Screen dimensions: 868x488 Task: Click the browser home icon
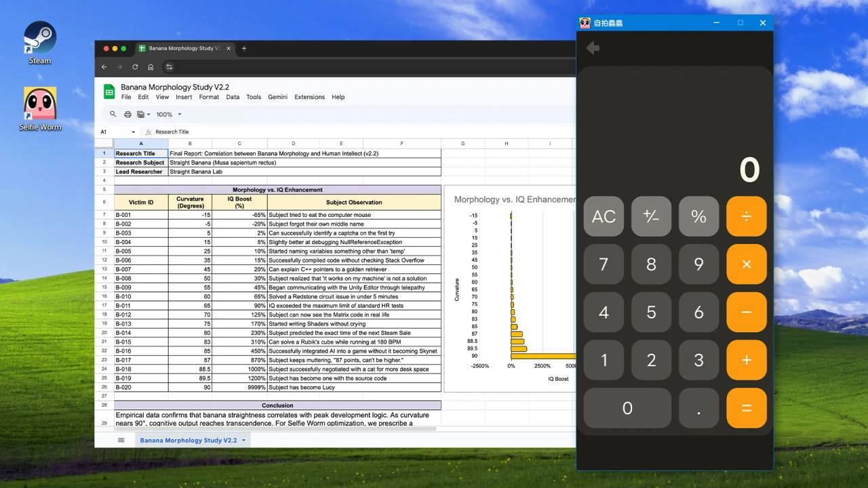[x=151, y=67]
